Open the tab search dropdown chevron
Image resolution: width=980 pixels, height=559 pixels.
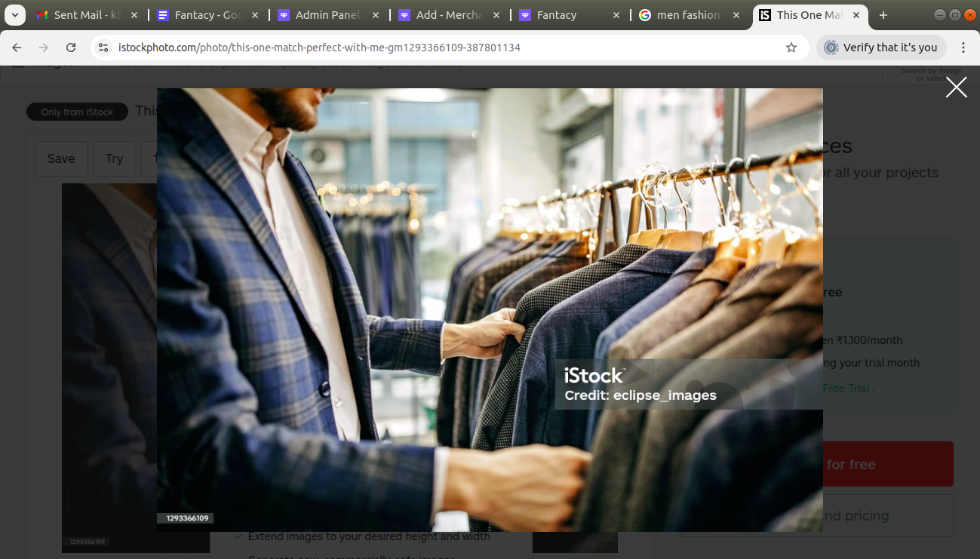point(14,15)
